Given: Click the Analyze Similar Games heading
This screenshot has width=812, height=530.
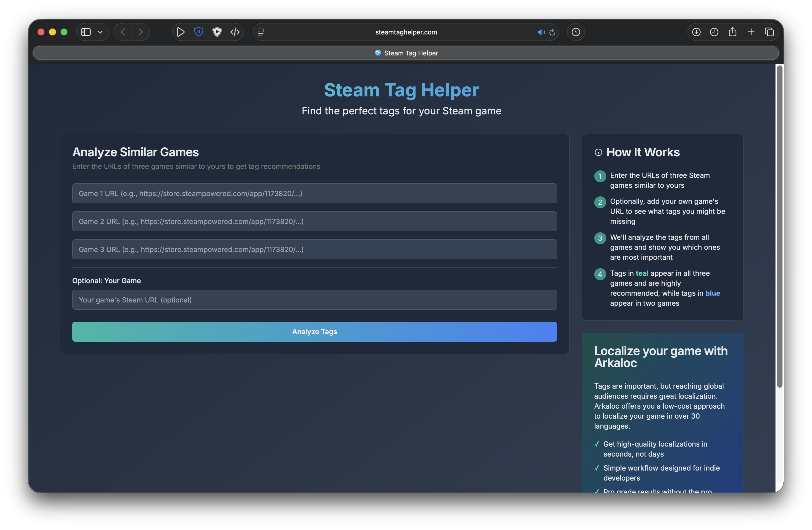Looking at the screenshot, I should tap(135, 152).
